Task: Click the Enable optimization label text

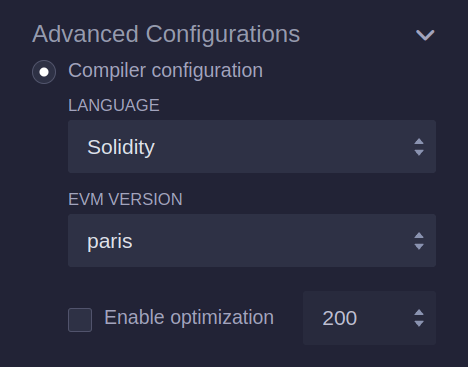Action: coord(189,318)
